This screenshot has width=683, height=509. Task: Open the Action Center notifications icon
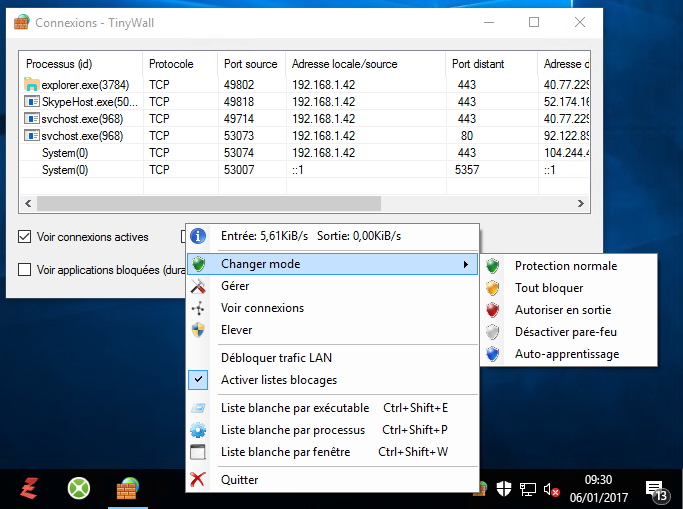coord(656,491)
